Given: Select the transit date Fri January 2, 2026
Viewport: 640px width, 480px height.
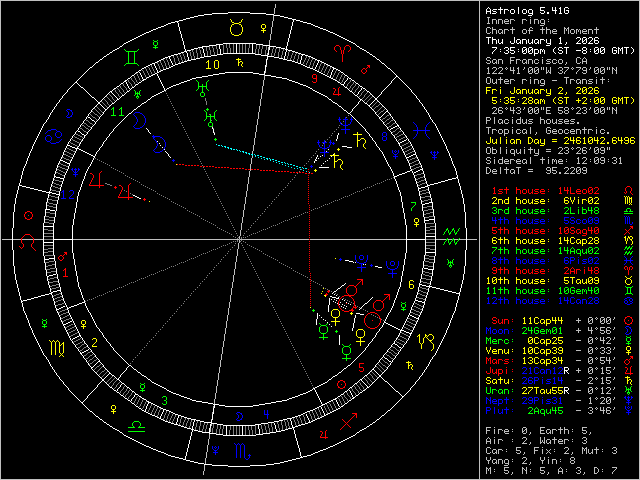Looking at the screenshot, I should tap(528, 91).
